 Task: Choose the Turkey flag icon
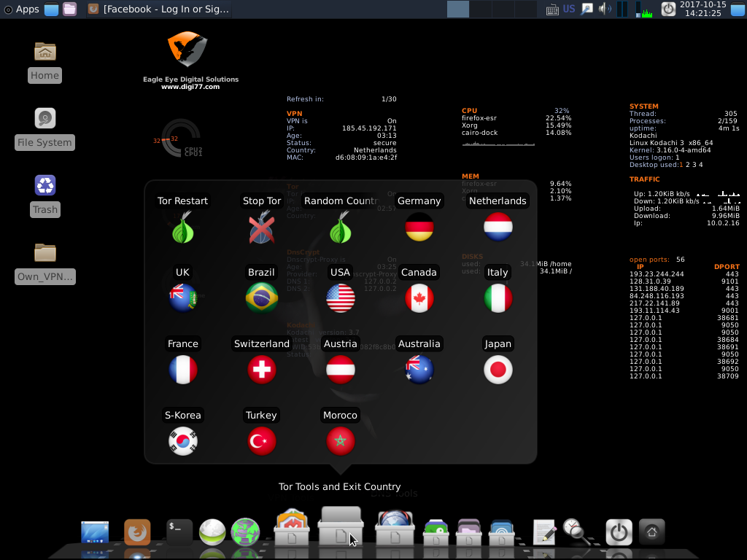coord(262,441)
